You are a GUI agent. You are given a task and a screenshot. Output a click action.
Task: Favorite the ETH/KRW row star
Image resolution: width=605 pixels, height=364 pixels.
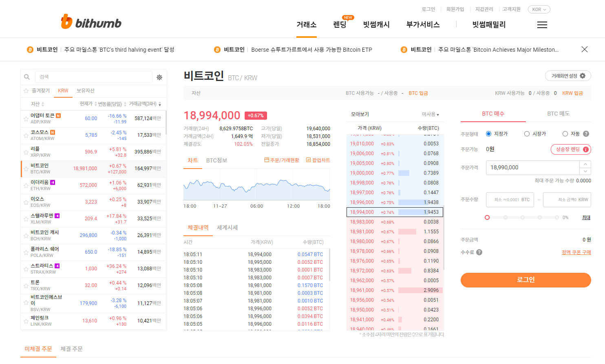(x=26, y=186)
